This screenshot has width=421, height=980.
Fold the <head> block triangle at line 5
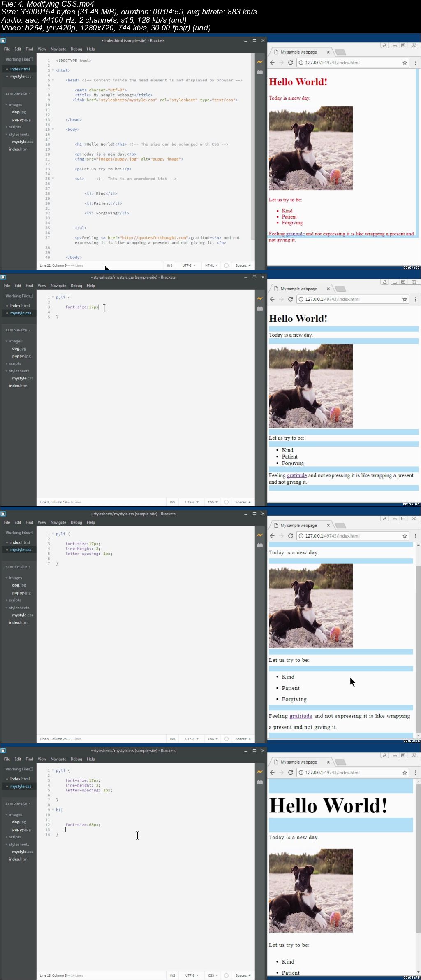(53, 80)
